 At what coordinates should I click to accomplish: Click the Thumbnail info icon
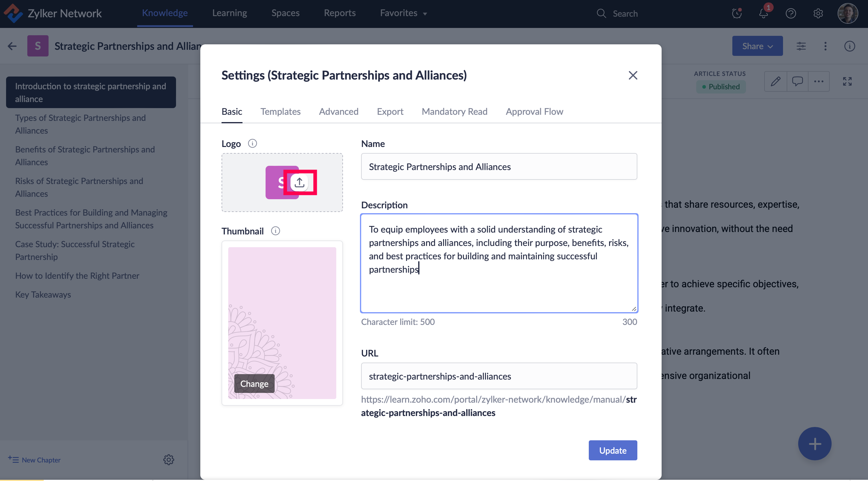pos(275,231)
